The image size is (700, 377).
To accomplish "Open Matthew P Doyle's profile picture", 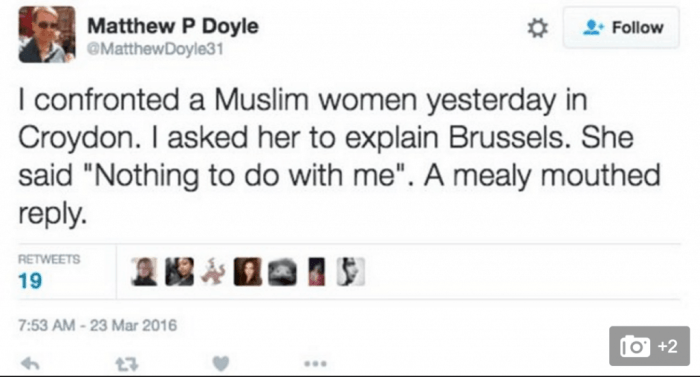I will [47, 34].
